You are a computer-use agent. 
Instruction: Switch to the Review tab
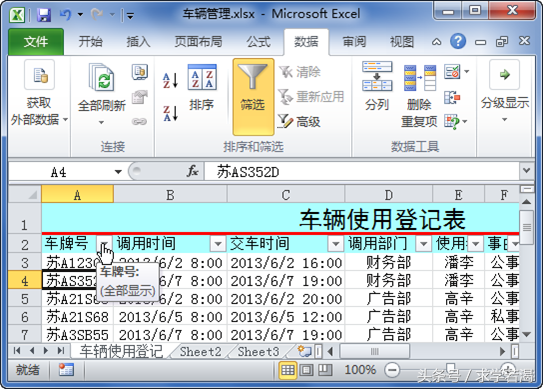[354, 42]
